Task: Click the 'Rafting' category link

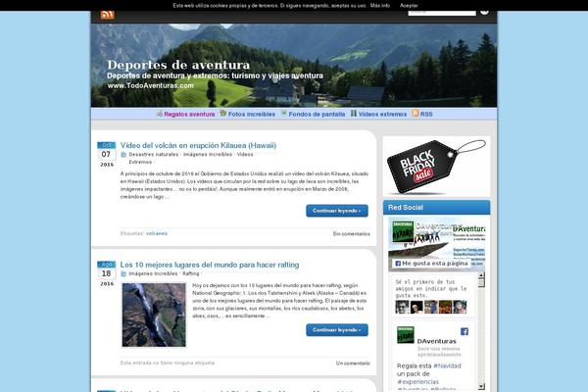Action: click(x=191, y=273)
